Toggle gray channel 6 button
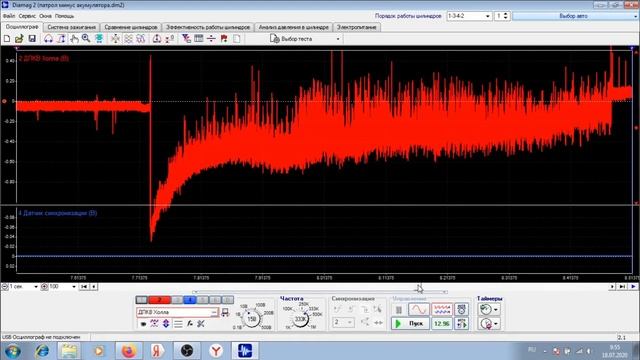This screenshot has width=640, height=360. (x=215, y=300)
